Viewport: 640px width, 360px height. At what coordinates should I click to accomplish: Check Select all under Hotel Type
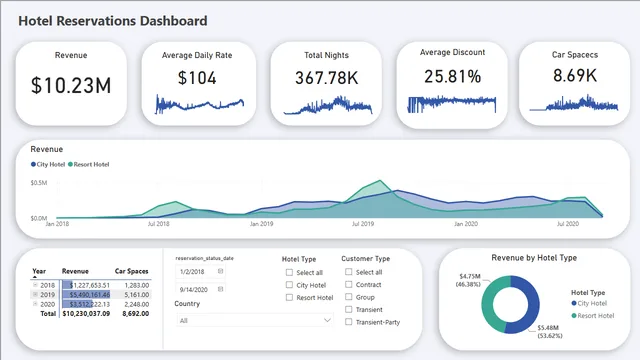(x=289, y=272)
